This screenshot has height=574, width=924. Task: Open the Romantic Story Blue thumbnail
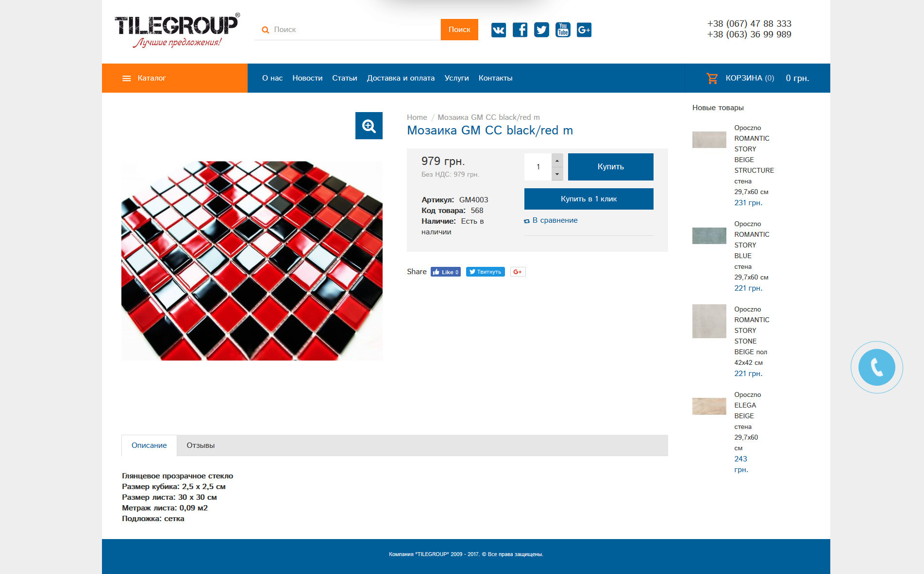tap(709, 236)
